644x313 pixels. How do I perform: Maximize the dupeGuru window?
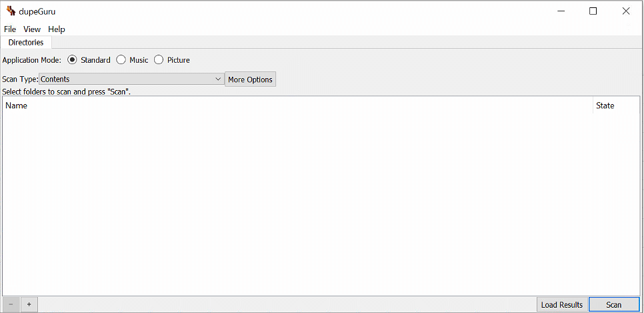pos(593,11)
